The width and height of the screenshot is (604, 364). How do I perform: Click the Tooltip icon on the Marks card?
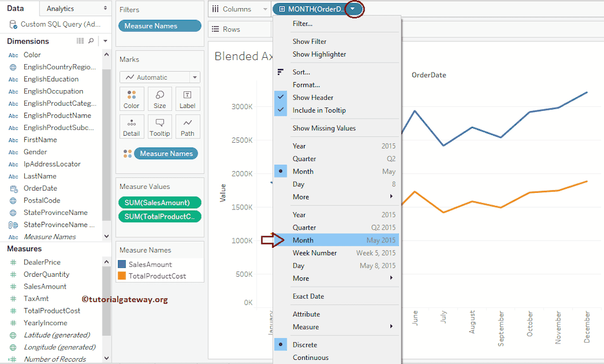tap(159, 126)
